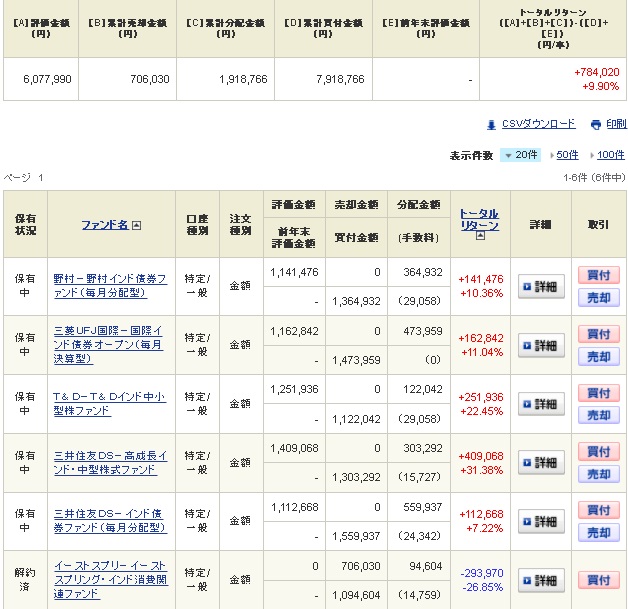Show 50件 per page
This screenshot has width=628, height=609.
(x=567, y=155)
